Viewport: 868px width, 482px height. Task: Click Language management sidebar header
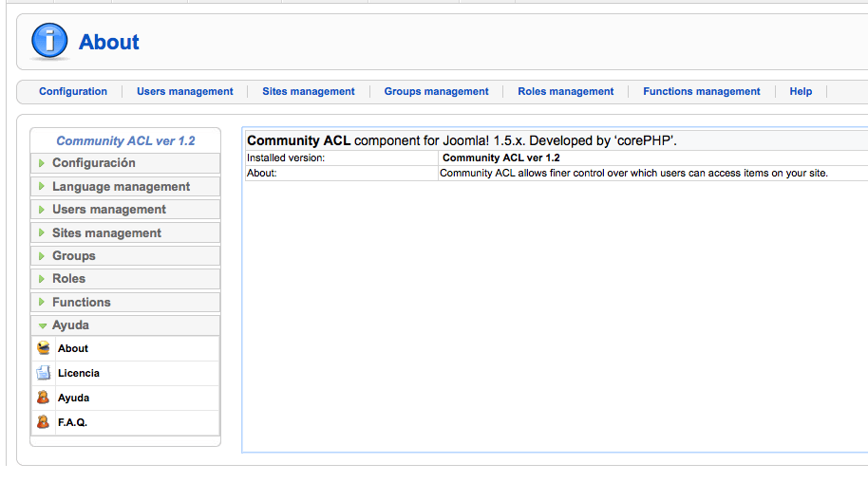click(x=125, y=187)
